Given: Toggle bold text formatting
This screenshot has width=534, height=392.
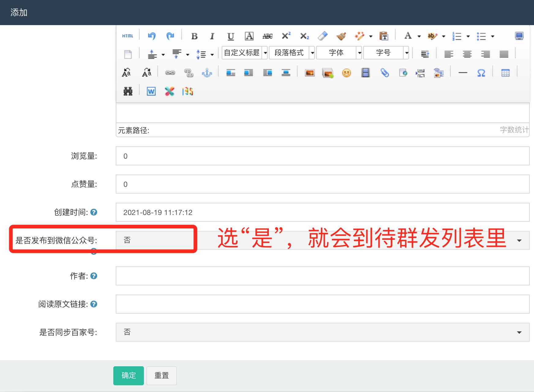Looking at the screenshot, I should tap(194, 36).
